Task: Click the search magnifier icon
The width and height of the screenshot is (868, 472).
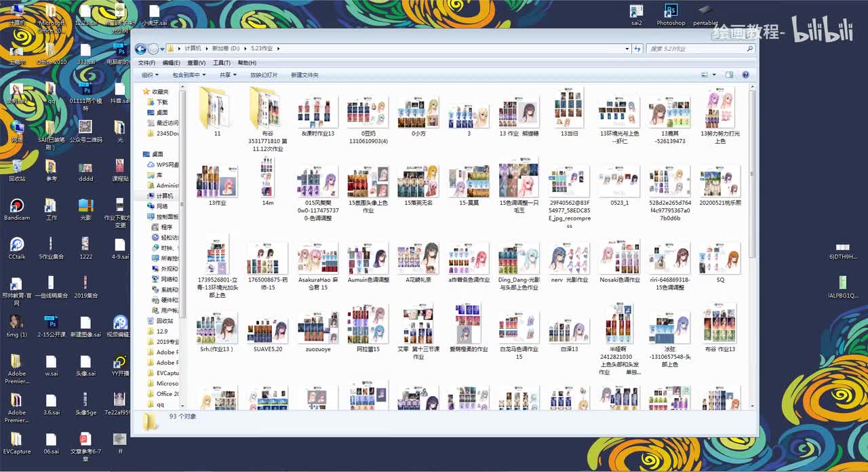Action: [x=749, y=49]
